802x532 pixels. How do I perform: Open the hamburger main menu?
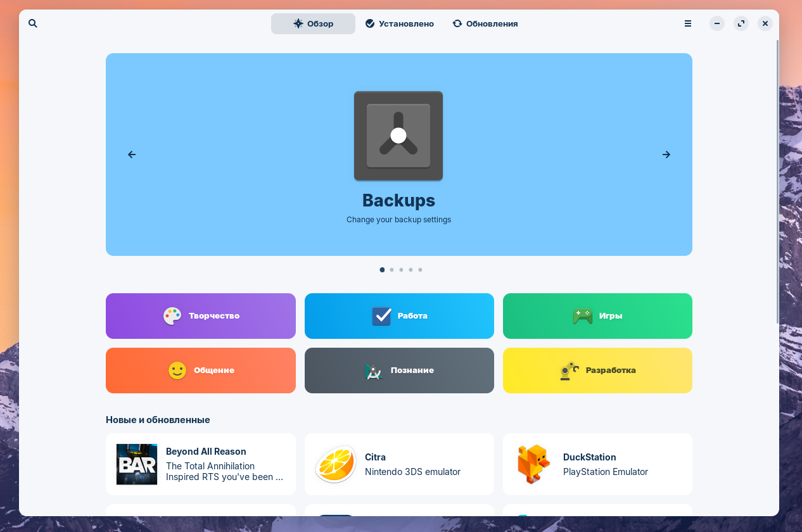688,23
